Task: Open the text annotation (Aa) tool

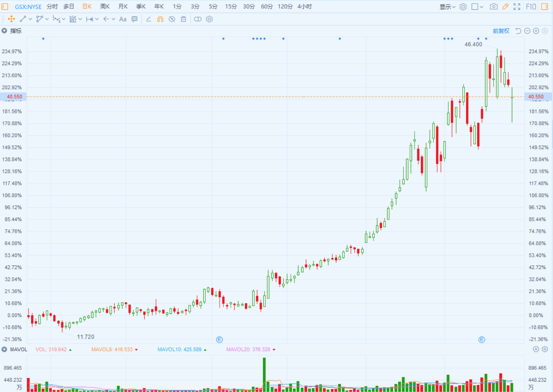Action: tap(123, 19)
